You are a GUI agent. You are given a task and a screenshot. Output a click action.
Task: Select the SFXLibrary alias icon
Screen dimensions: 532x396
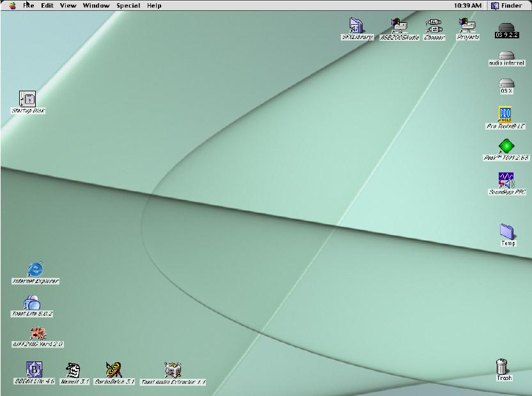pos(356,26)
